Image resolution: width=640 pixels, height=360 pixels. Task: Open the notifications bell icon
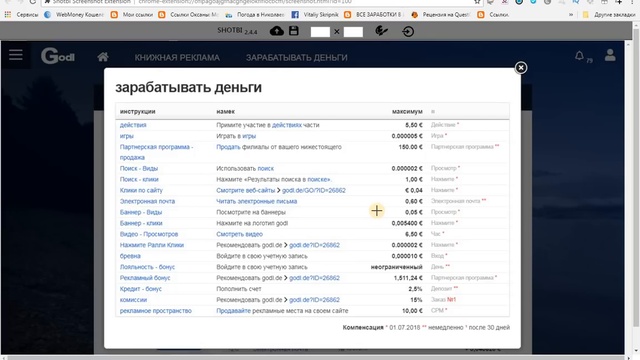point(579,56)
